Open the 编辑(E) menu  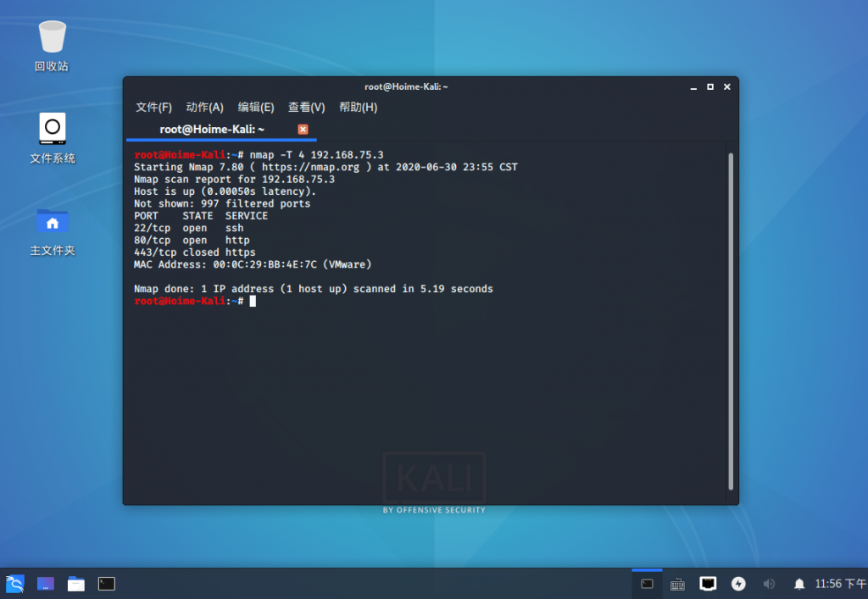[x=256, y=108]
